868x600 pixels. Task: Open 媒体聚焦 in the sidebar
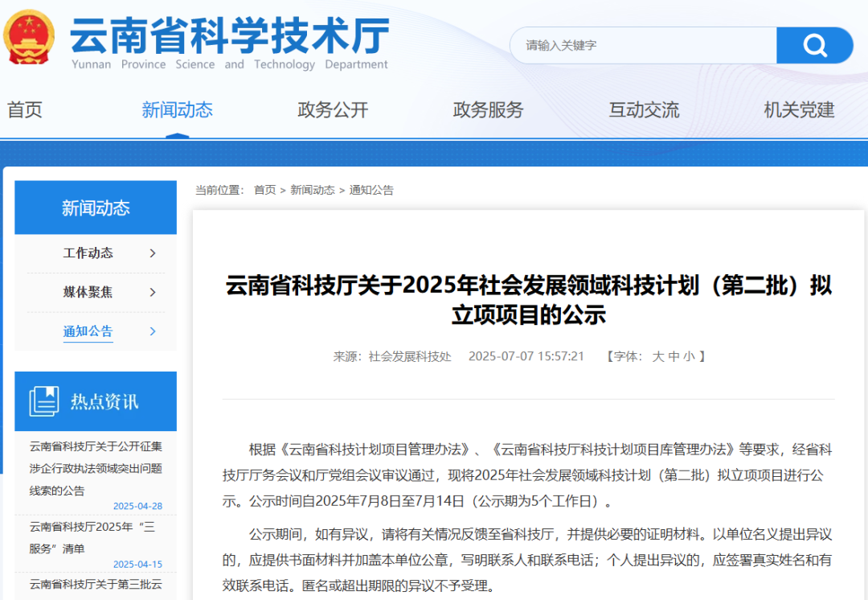tap(88, 292)
